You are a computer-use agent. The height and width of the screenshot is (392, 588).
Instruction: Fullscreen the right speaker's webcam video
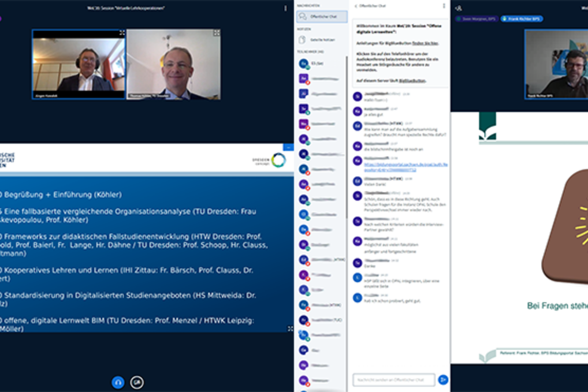[217, 33]
